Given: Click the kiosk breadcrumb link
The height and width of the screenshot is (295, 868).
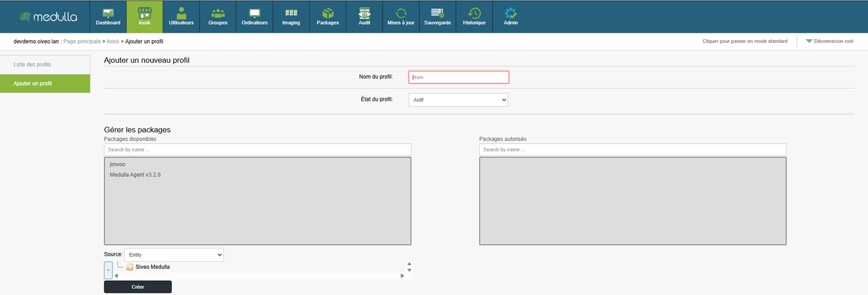Looking at the screenshot, I should (113, 41).
